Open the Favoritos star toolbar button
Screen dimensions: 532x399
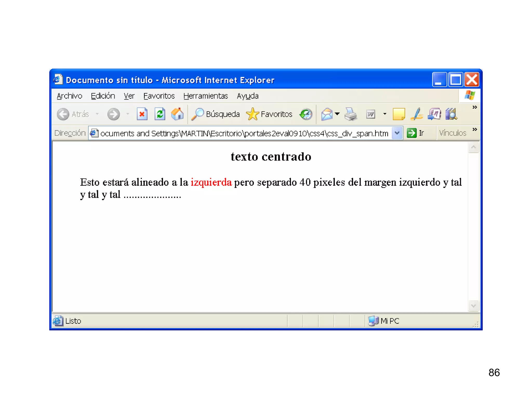269,114
